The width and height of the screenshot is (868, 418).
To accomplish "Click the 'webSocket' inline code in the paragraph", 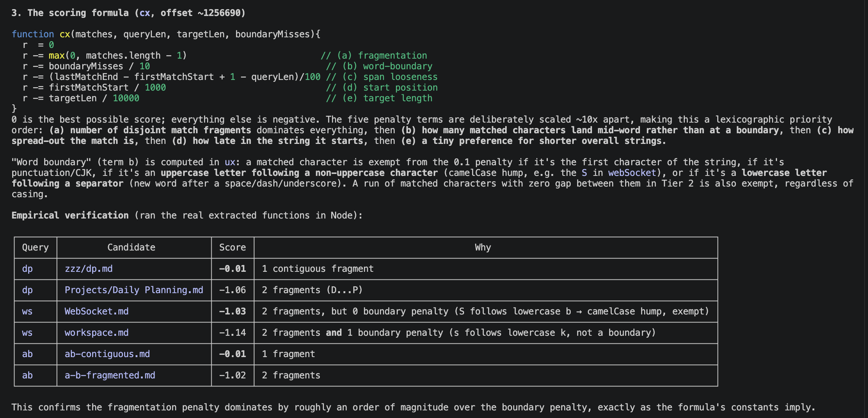I will tap(632, 173).
